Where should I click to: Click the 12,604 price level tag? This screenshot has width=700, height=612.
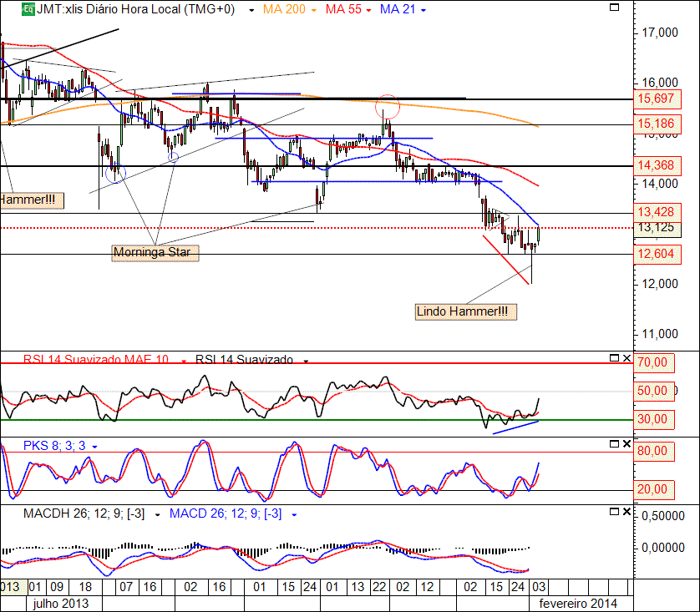click(657, 255)
